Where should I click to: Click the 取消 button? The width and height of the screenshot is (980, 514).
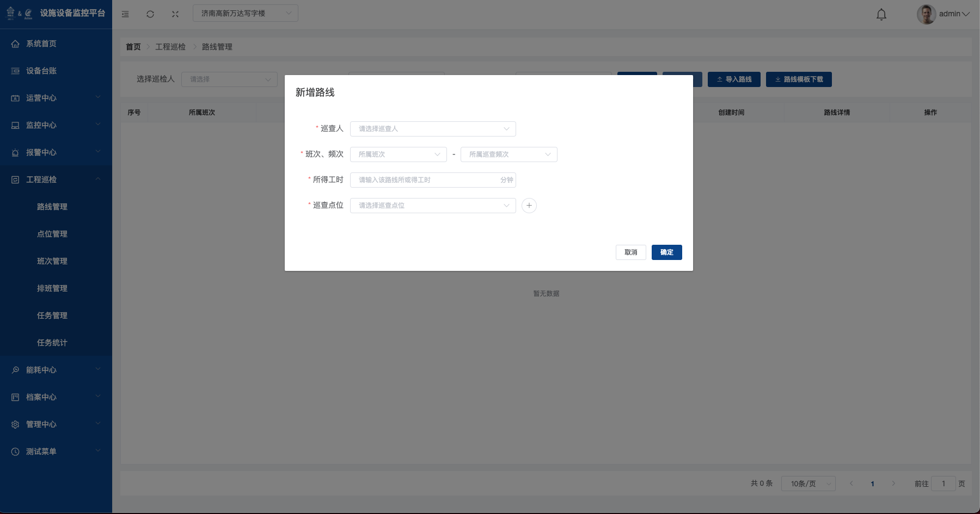(630, 252)
